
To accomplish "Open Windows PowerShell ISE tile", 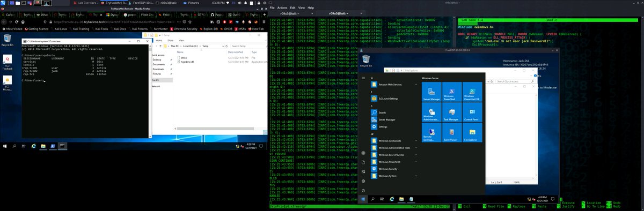I will [x=473, y=92].
